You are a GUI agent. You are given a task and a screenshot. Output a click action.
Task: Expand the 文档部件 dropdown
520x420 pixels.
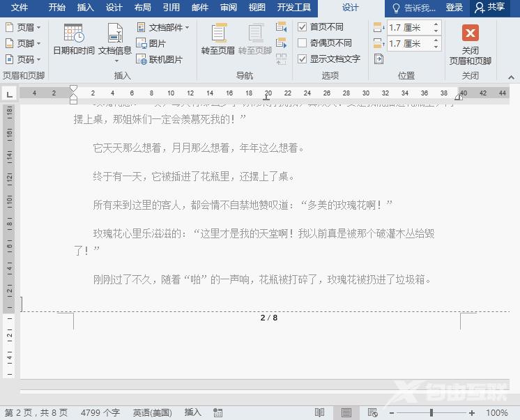click(x=165, y=27)
